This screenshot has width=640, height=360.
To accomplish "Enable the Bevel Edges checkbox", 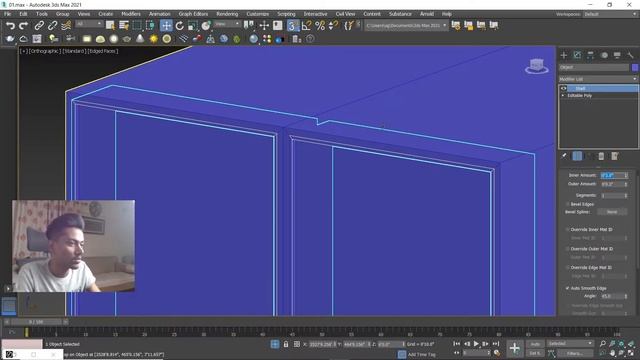I will pos(567,204).
